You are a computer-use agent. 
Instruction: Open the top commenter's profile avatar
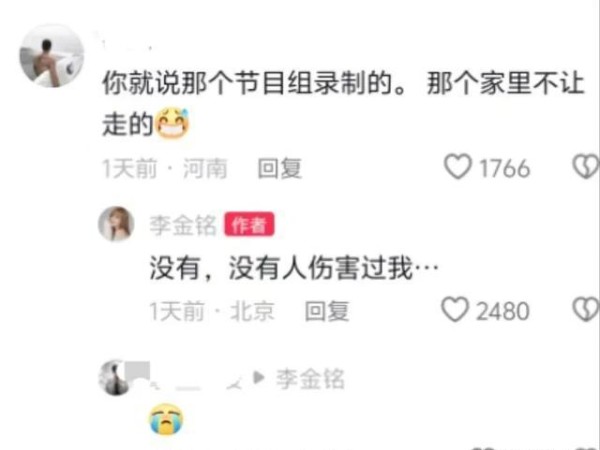(52, 56)
